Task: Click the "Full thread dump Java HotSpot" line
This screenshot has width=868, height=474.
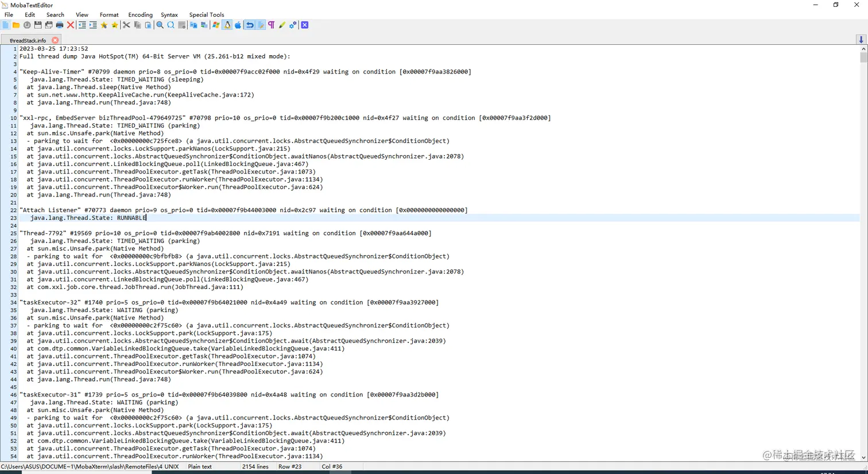Action: 155,56
